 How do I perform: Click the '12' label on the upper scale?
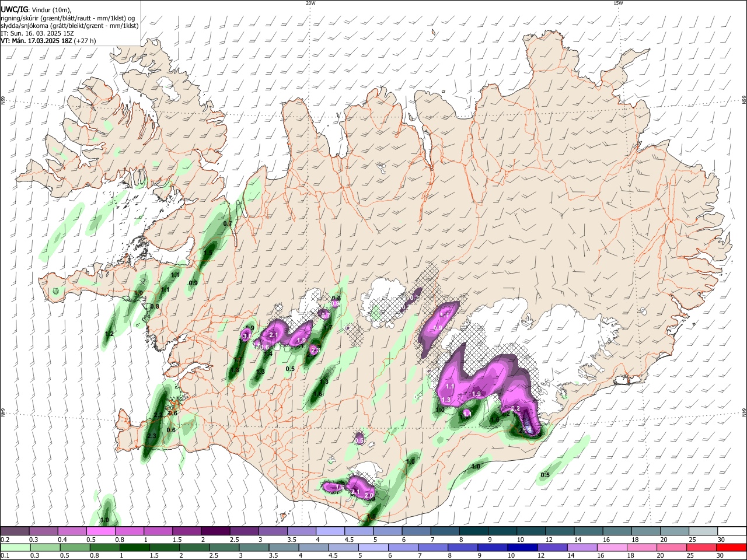pyautogui.click(x=549, y=540)
